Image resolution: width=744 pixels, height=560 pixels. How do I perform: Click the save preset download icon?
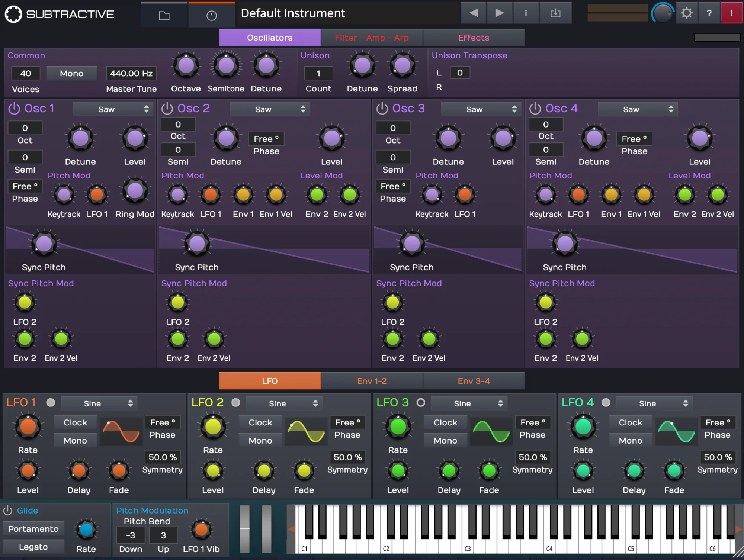pos(555,13)
